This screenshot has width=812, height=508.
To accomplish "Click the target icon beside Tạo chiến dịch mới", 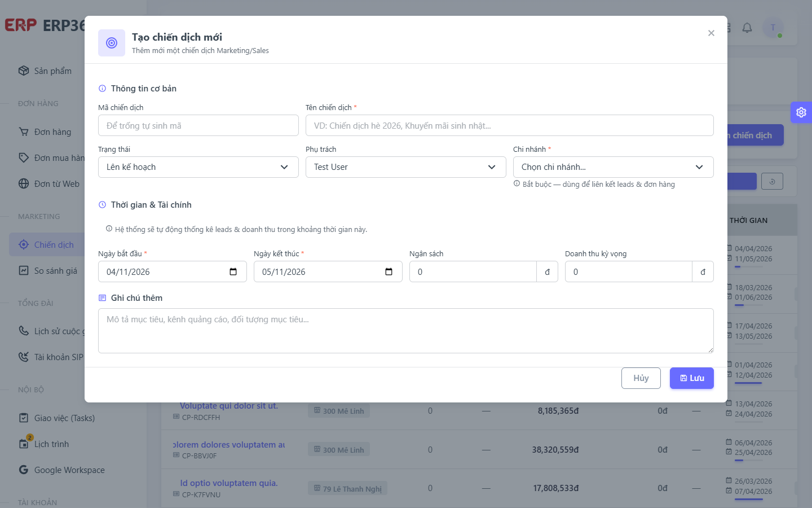I will pyautogui.click(x=112, y=43).
